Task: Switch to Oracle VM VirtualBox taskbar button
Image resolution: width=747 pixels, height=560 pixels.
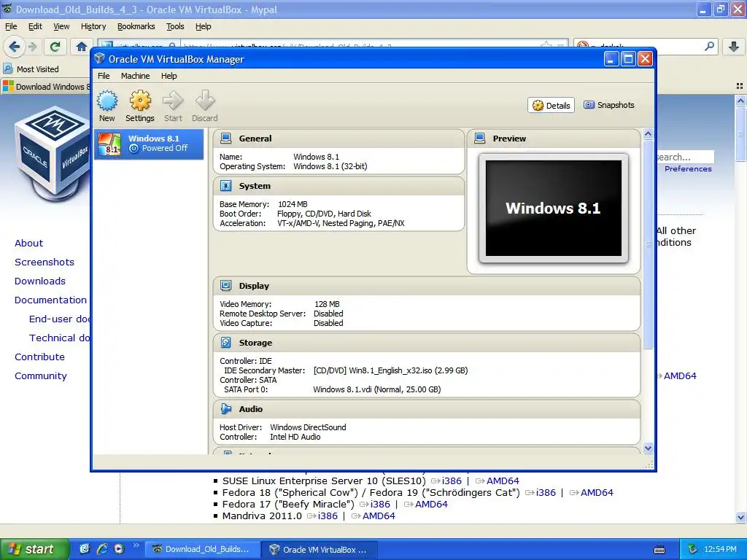Action: 320,550
